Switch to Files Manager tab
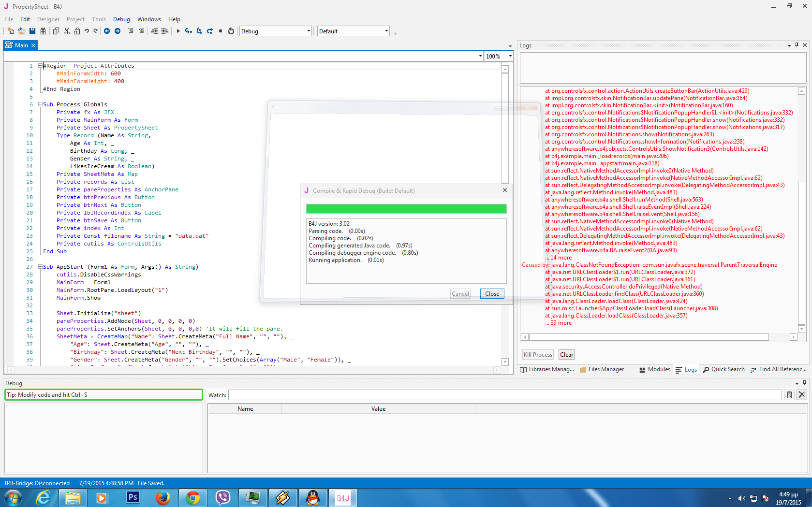The image size is (812, 507). tap(602, 369)
